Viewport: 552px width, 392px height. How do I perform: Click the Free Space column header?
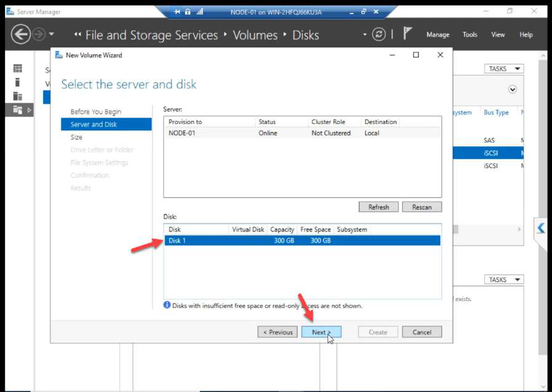pos(315,229)
